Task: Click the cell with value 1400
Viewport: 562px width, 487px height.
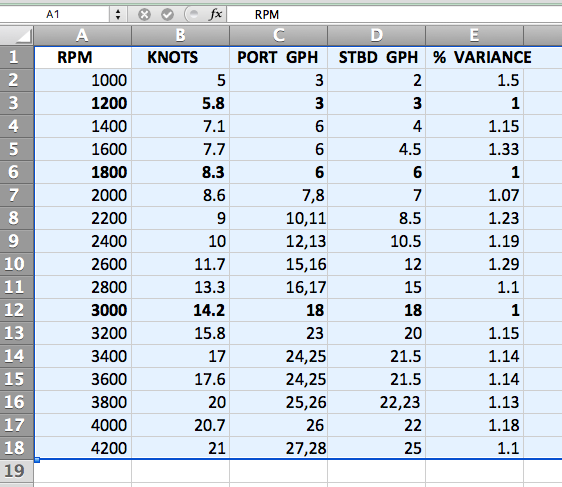Action: tap(83, 126)
